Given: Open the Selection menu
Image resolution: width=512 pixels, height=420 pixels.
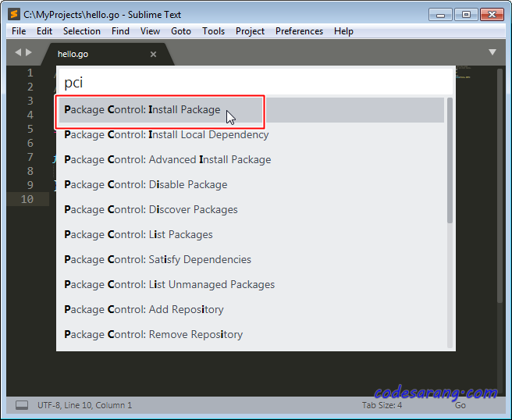Looking at the screenshot, I should 82,31.
